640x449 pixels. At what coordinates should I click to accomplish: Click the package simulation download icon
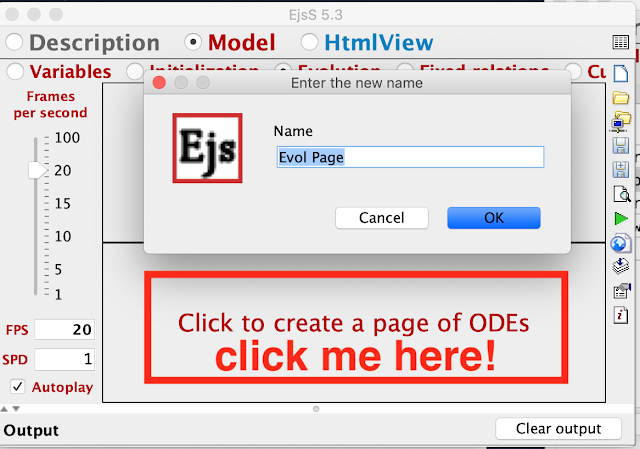coord(621,267)
